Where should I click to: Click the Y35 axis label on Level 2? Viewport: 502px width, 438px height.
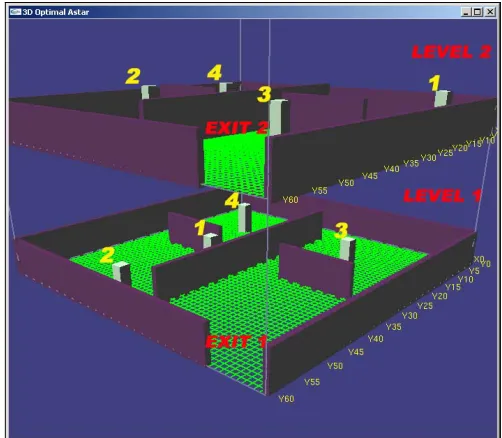411,163
